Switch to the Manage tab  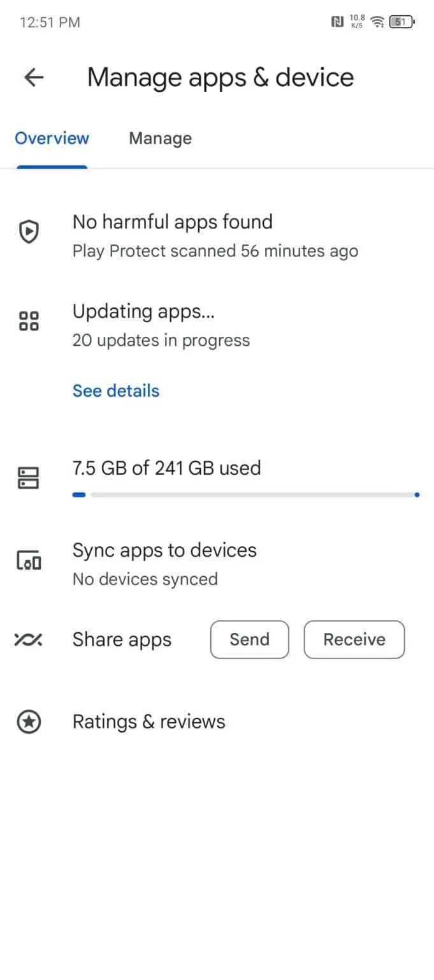pyautogui.click(x=160, y=138)
